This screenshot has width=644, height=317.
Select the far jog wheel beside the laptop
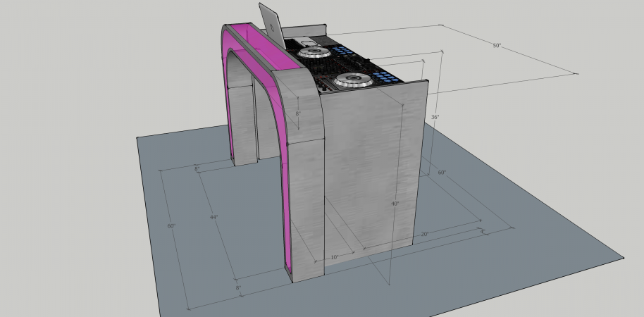(x=313, y=52)
